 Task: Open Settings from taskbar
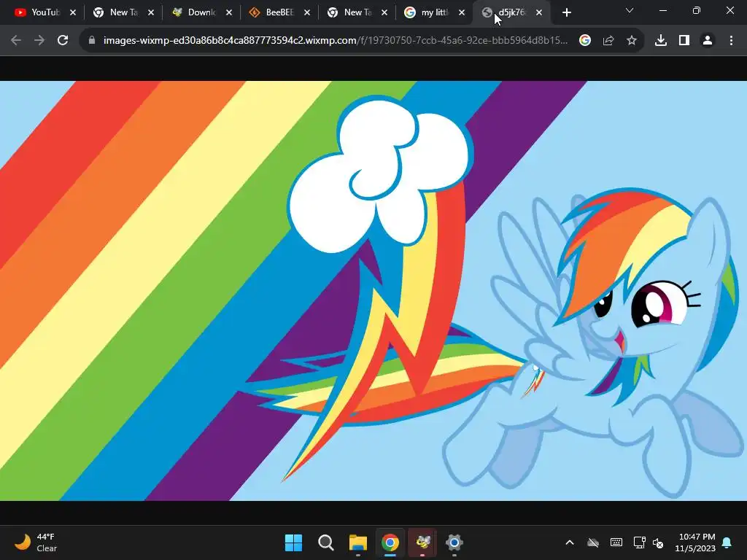(x=454, y=542)
